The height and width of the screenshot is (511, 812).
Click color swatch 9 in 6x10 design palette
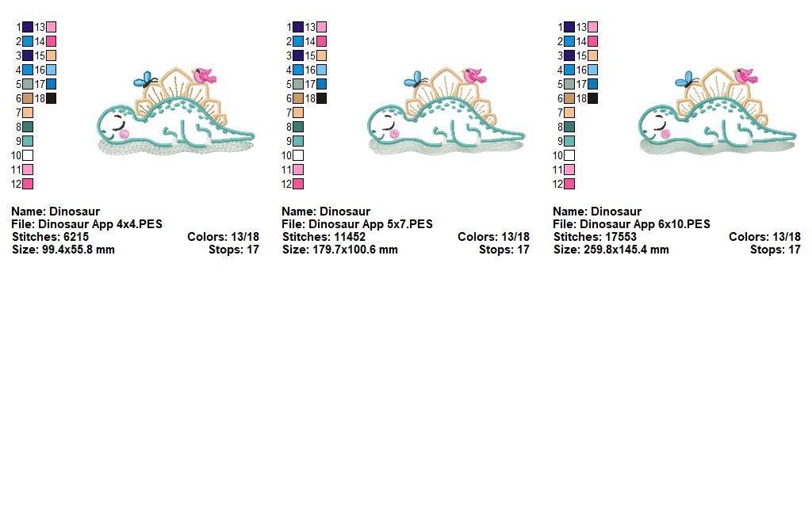[569, 141]
